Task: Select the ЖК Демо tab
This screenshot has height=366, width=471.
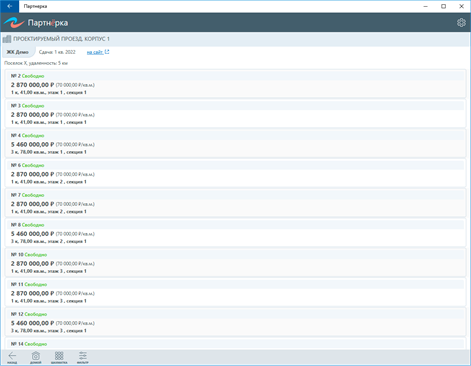Action: tap(18, 52)
